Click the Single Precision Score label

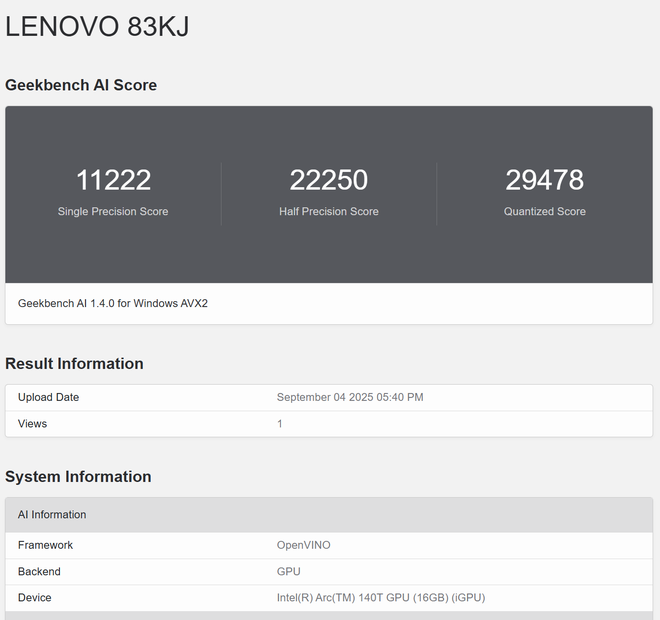click(x=113, y=211)
